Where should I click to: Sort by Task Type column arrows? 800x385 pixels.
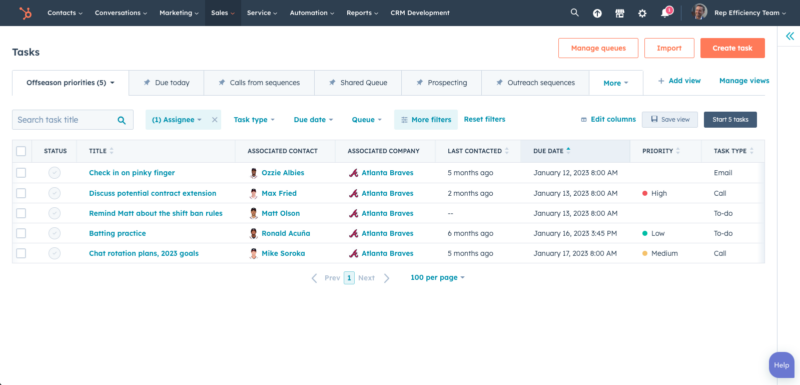[x=752, y=151]
